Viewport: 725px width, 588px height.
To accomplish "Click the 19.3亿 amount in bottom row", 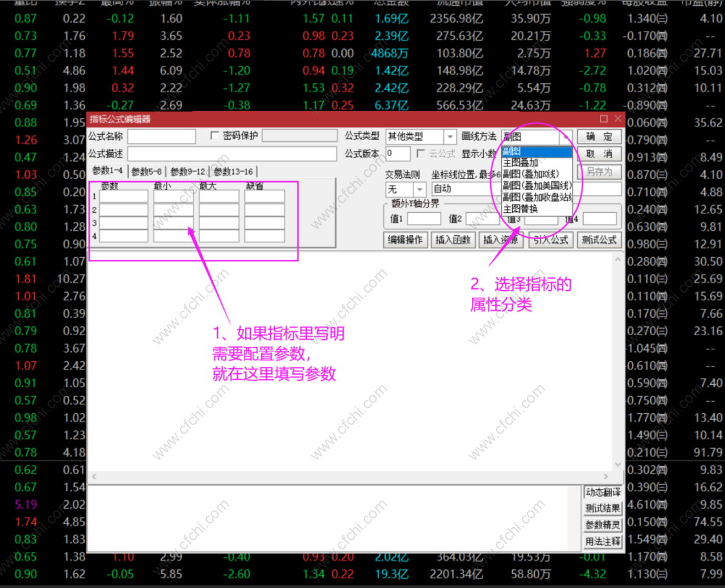I will (x=392, y=574).
